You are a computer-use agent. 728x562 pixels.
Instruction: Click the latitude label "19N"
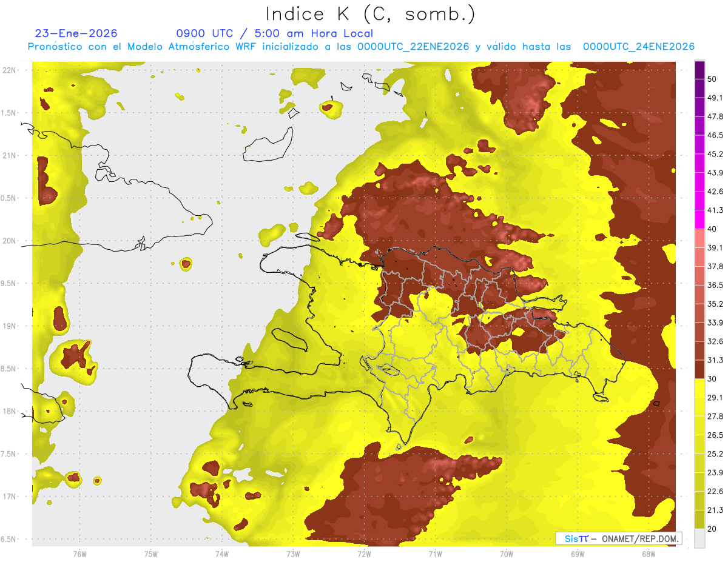[x=10, y=326]
